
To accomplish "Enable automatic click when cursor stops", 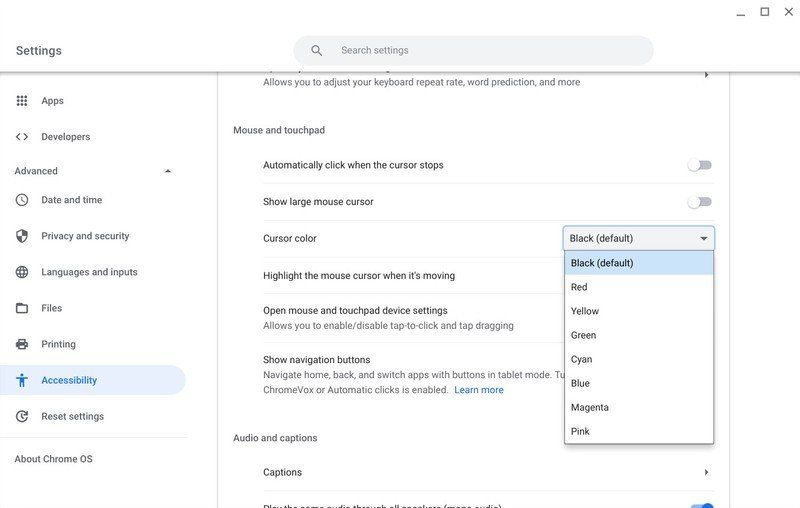I will point(699,165).
